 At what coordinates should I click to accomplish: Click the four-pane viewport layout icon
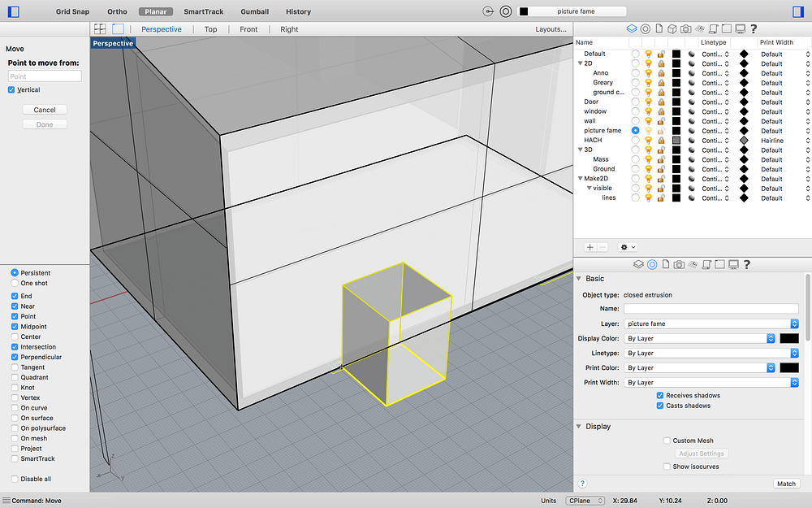(x=100, y=28)
